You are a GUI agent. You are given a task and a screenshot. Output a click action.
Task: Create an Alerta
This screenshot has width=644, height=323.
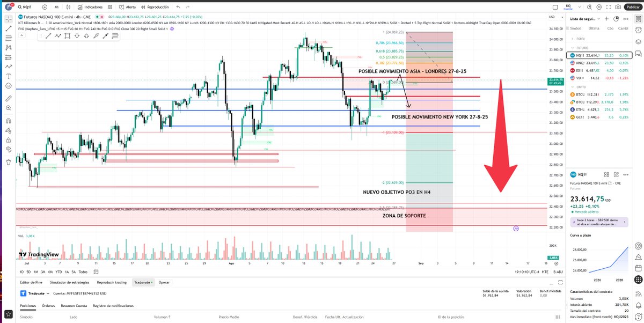(x=127, y=7)
